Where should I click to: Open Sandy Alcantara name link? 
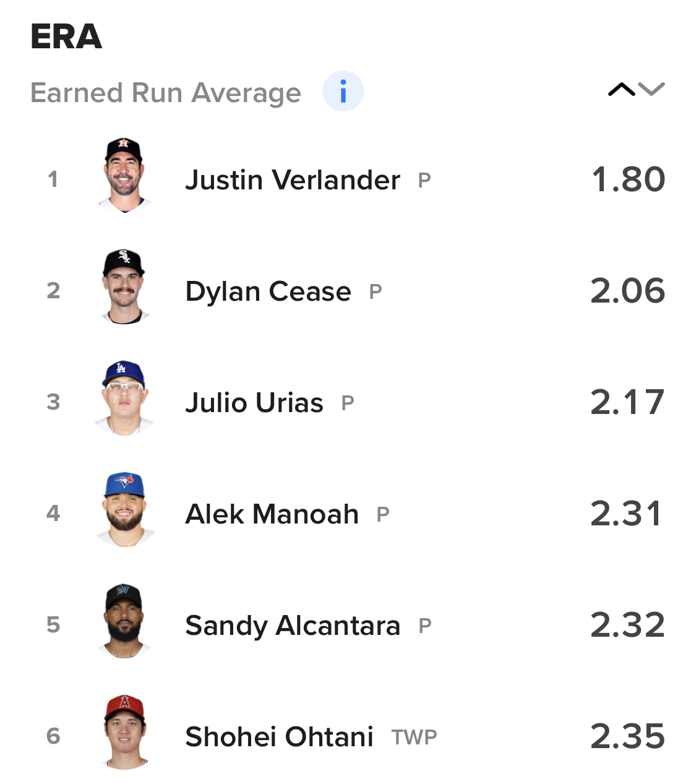tap(293, 626)
